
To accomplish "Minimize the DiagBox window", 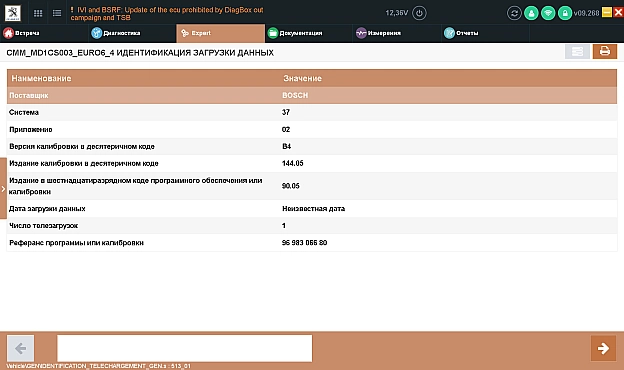I will click(607, 12).
